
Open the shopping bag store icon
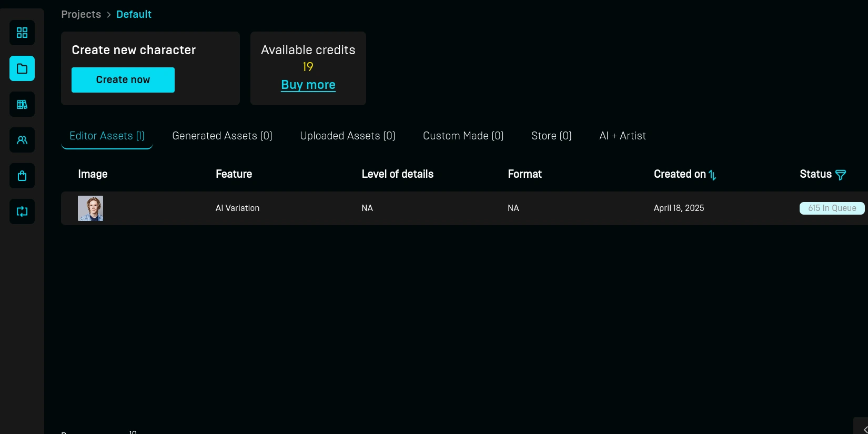(x=22, y=176)
